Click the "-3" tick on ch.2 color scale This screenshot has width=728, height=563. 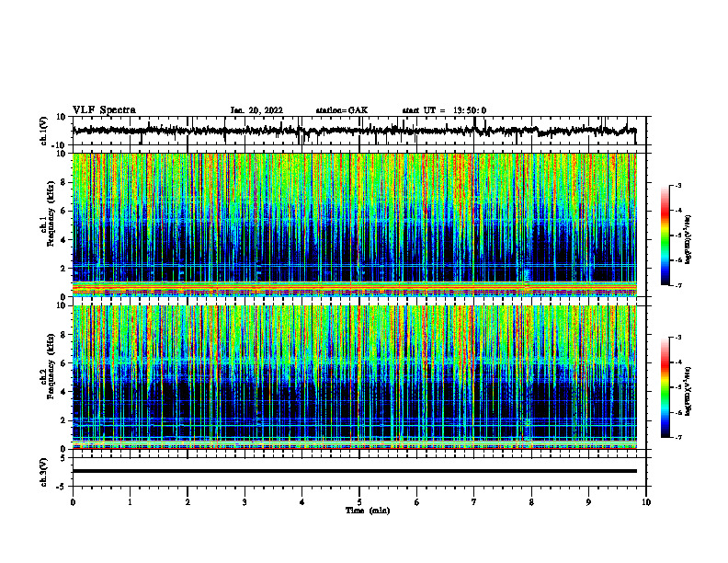pyautogui.click(x=677, y=338)
